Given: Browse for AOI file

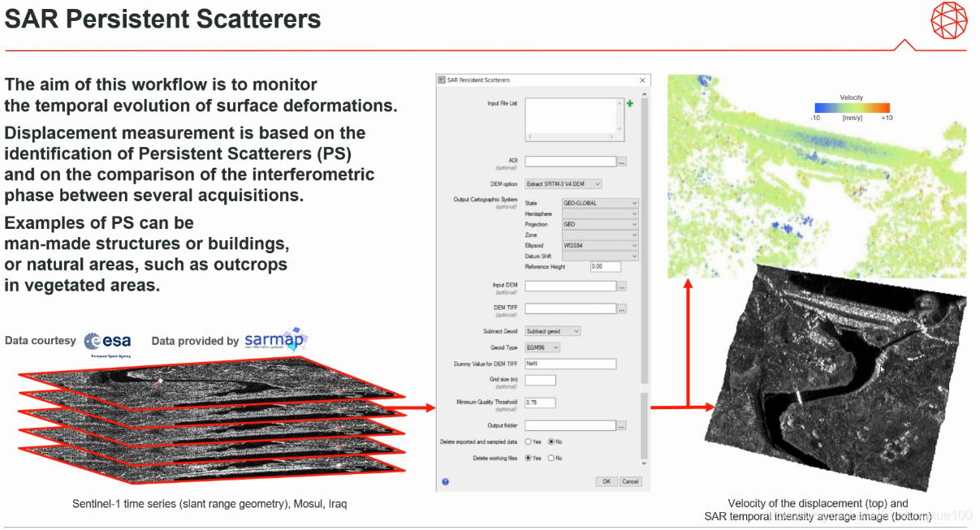Looking at the screenshot, I should coord(622,162).
